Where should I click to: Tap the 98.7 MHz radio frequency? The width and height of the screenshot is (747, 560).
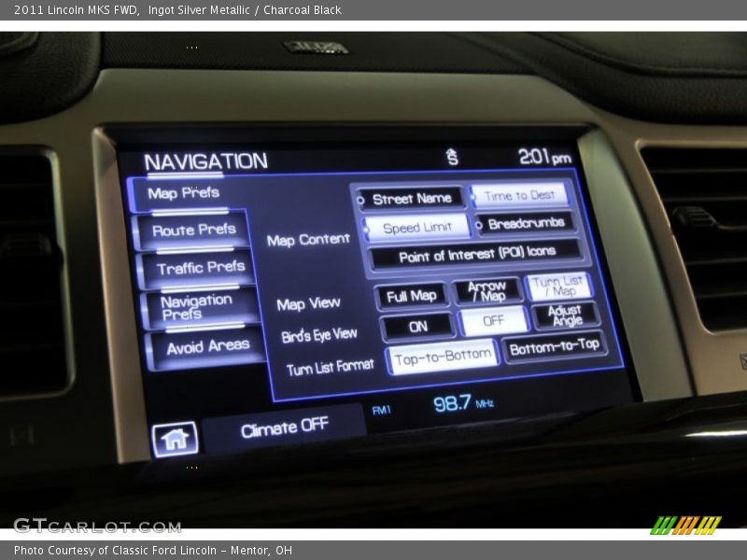coord(463,404)
